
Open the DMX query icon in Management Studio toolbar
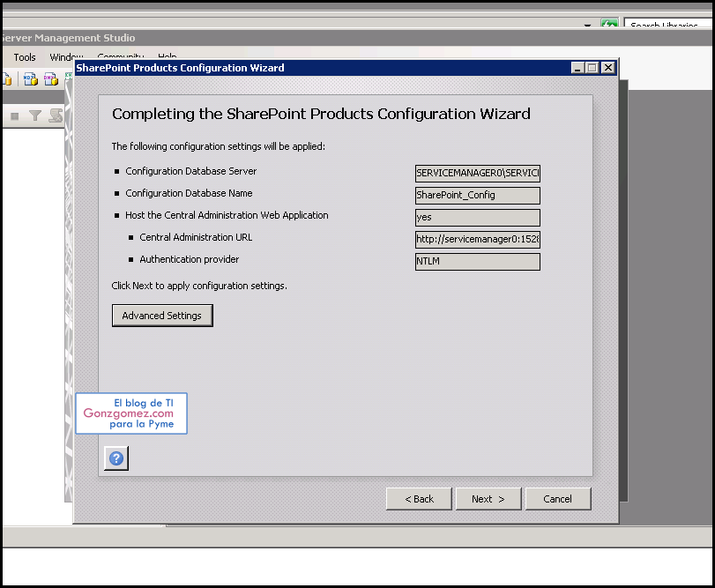click(x=50, y=78)
